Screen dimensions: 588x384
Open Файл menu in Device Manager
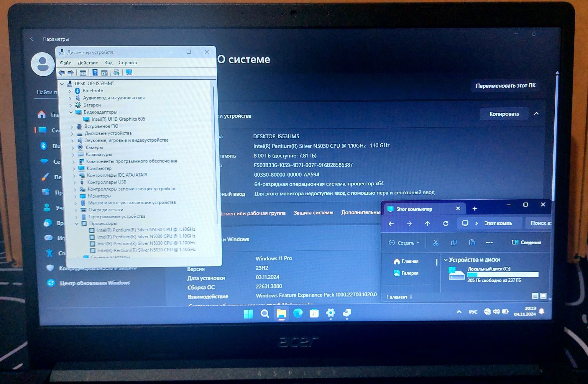66,63
